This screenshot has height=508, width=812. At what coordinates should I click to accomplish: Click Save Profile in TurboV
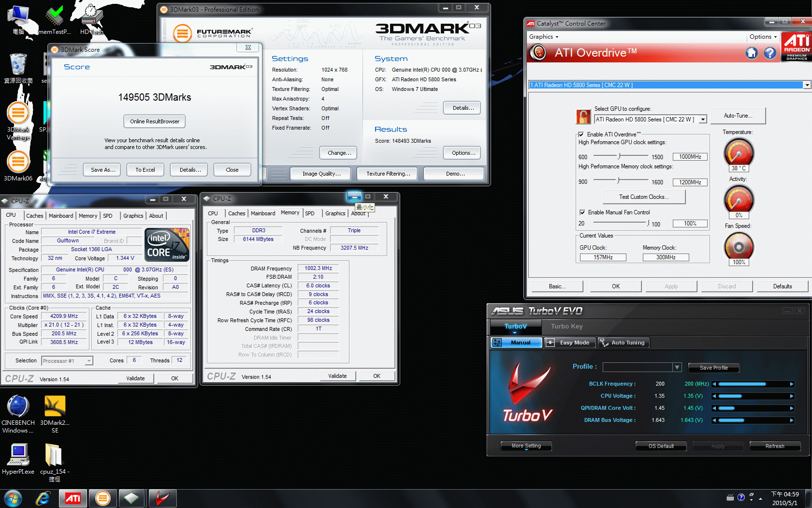point(713,368)
